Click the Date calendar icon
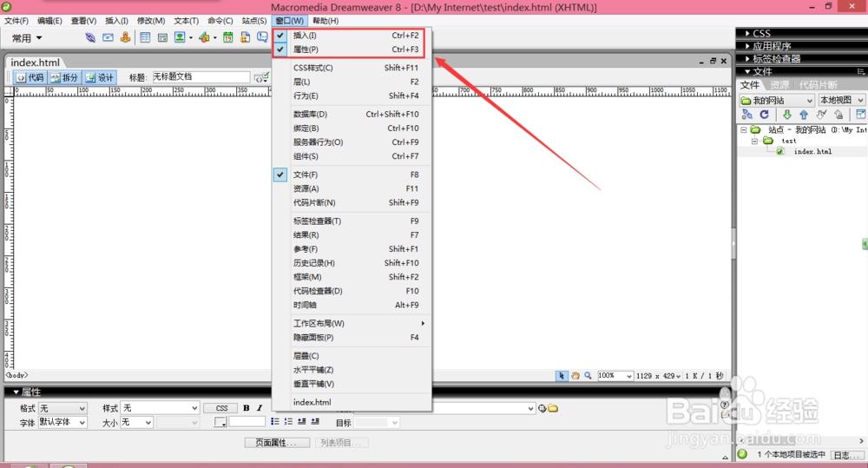The width and height of the screenshot is (868, 468). pos(228,37)
